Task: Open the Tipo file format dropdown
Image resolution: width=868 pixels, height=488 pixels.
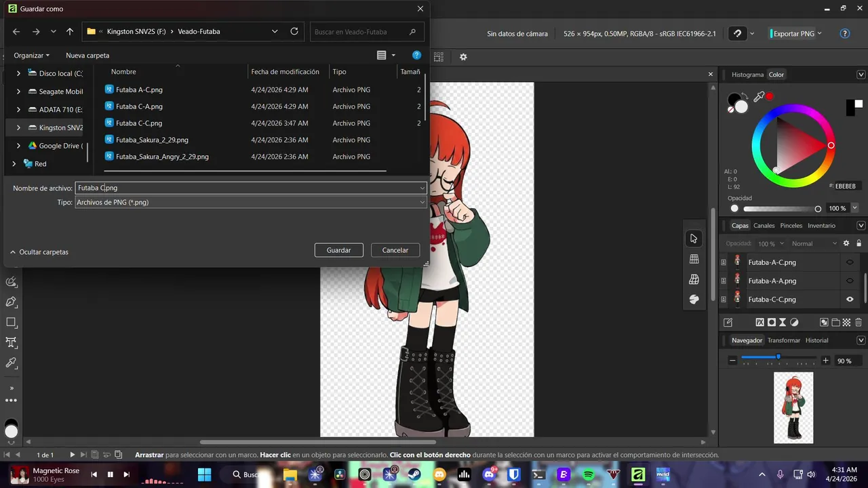Action: 422,202
